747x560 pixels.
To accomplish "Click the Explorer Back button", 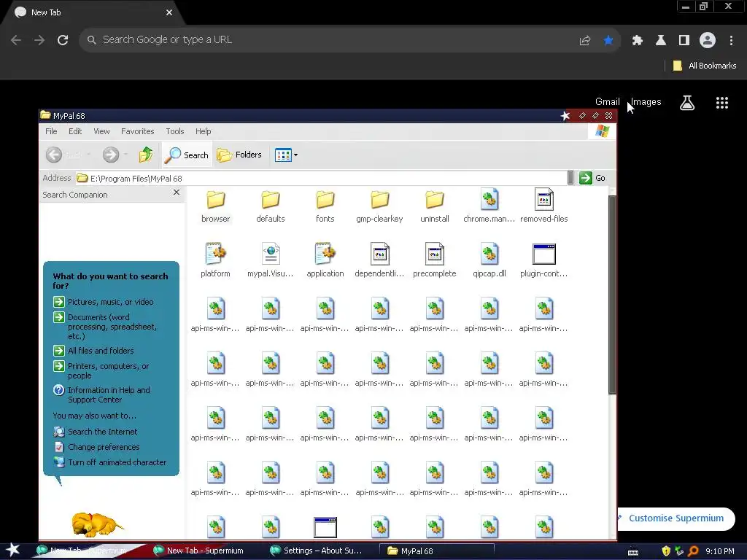I will point(63,155).
